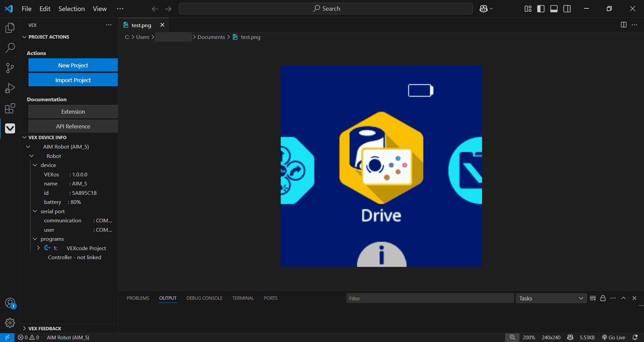Zoom out using the magnifier icon

512,337
